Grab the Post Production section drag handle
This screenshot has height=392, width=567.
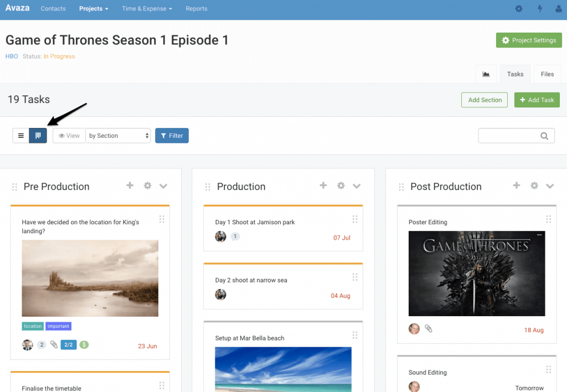401,187
